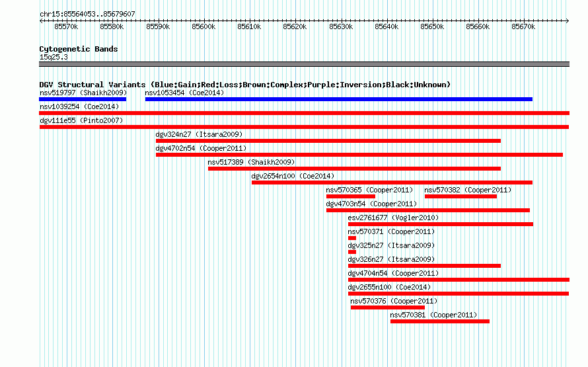Select the nsv1053454 (Coe2014) blue bar
Viewport: 588px width, 367px height.
(x=339, y=99)
